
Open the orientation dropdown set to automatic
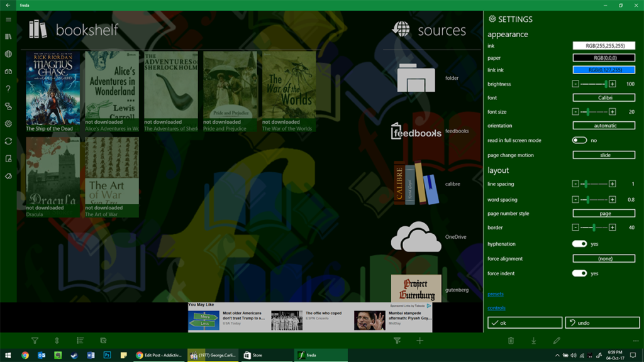[603, 125]
